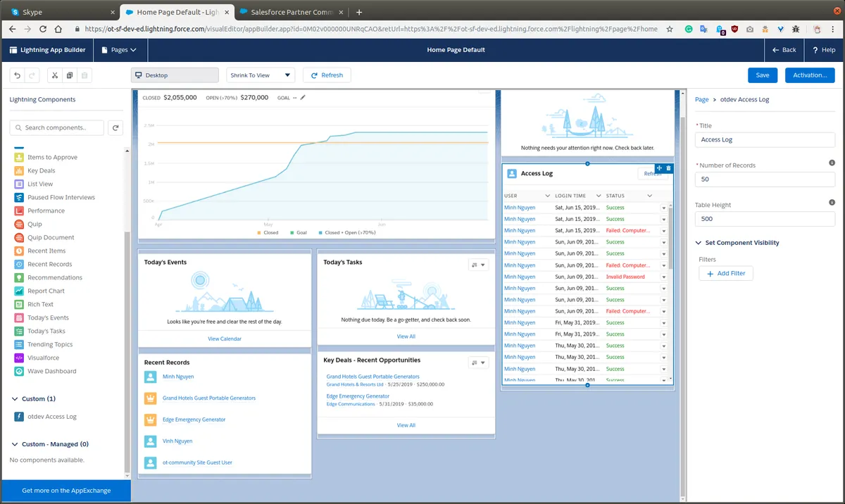Click refresh icon beside component search
This screenshot has height=504, width=845.
coord(116,127)
